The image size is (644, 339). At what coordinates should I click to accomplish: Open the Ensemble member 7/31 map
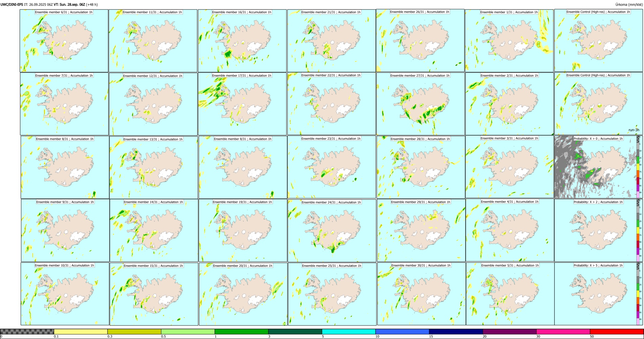[64, 104]
